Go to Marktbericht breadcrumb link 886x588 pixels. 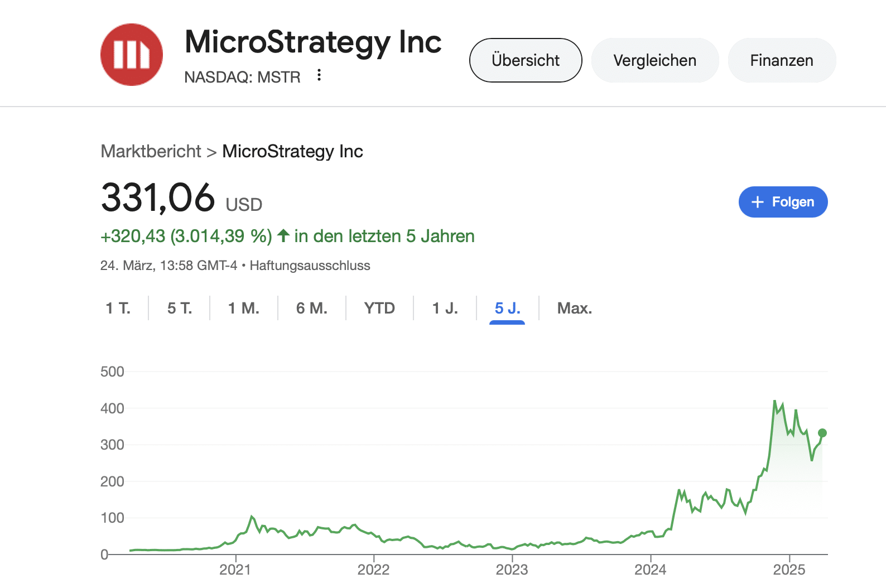pyautogui.click(x=151, y=151)
